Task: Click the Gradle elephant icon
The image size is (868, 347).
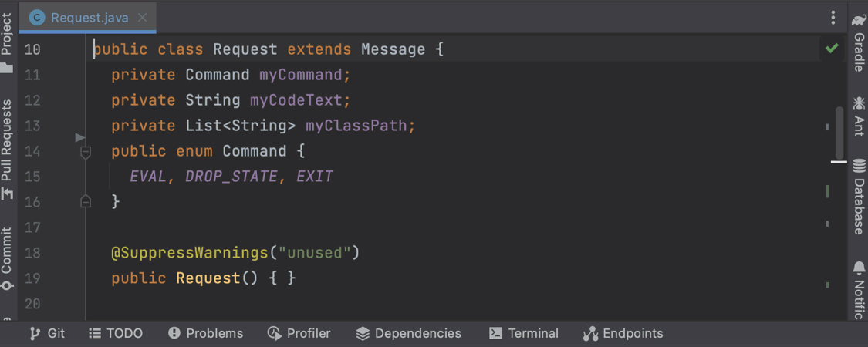Action: [x=859, y=19]
